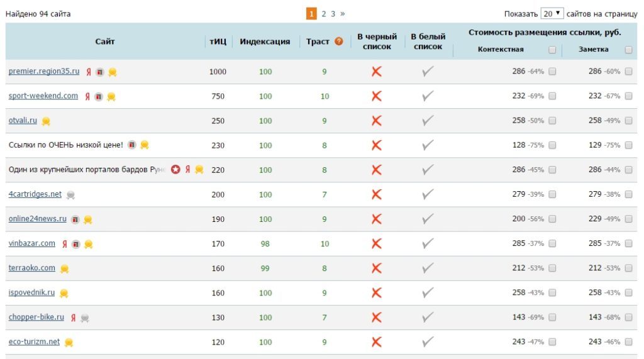The image size is (644, 359).
Task: Click the silver medal icon beside chopper-bike.ru
Action: point(85,318)
